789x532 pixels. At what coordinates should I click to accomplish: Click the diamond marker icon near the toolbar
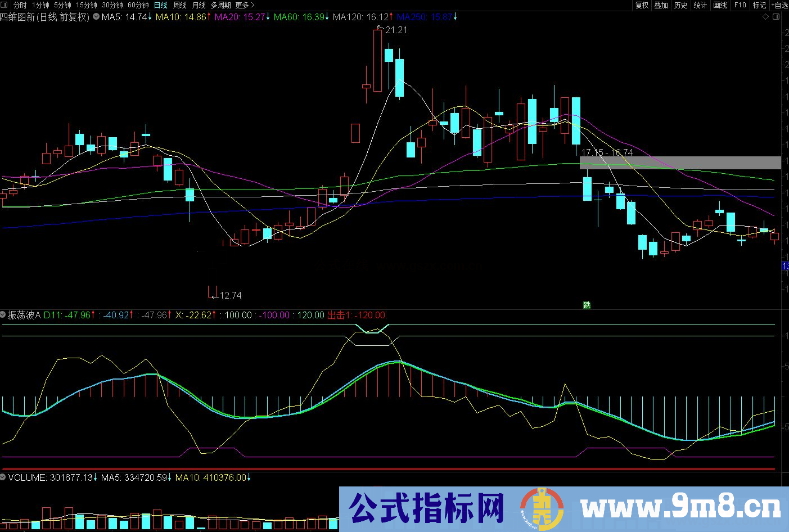tap(765, 17)
